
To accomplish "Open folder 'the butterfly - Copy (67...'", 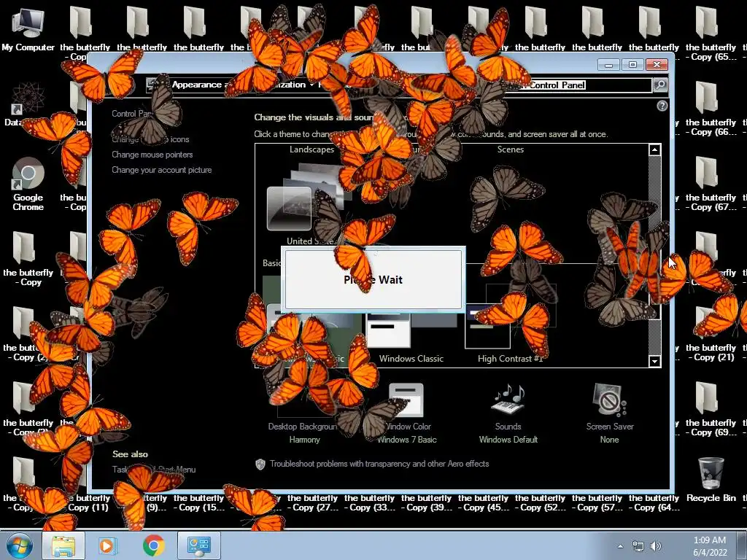I will pyautogui.click(x=711, y=184).
